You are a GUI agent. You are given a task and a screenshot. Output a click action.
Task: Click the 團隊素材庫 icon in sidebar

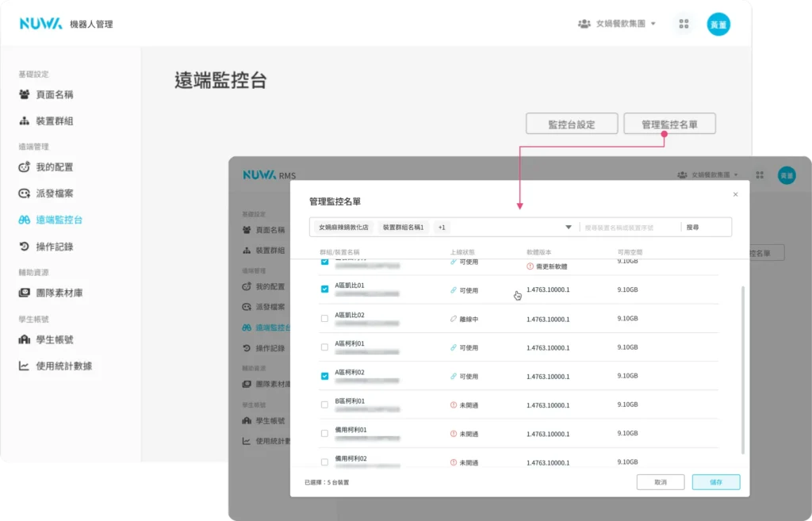25,293
